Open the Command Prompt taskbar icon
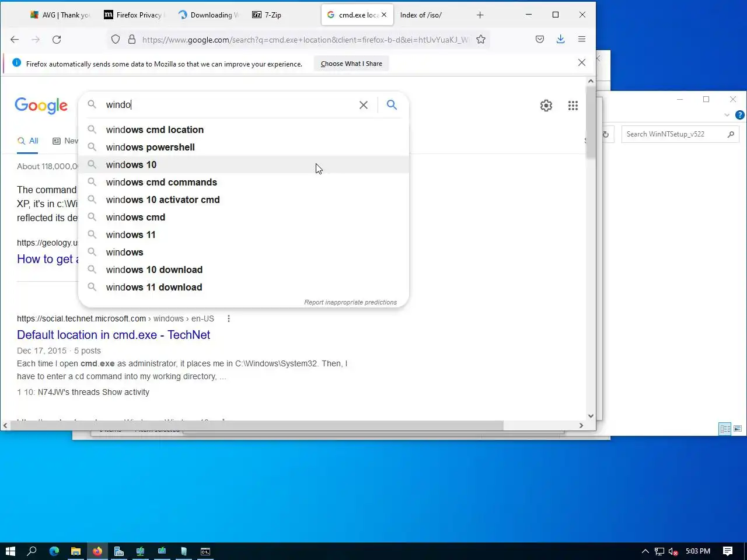Screen dimensions: 747x560 tap(205, 551)
